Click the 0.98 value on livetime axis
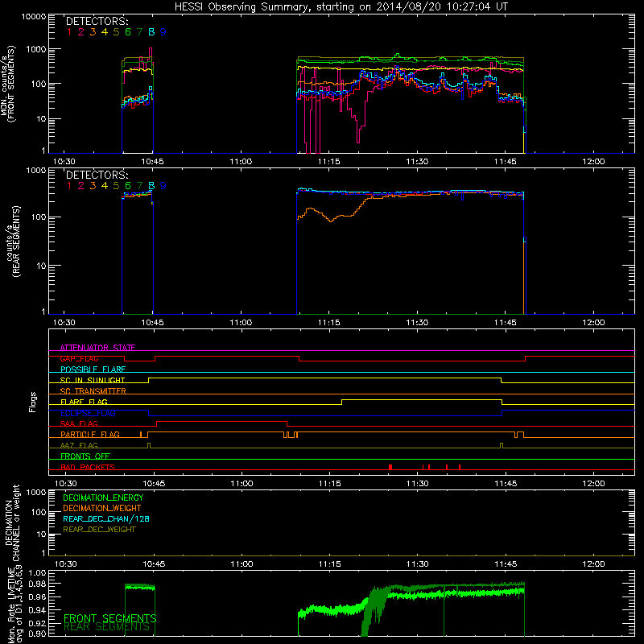Image resolution: width=644 pixels, height=644 pixels. click(38, 584)
